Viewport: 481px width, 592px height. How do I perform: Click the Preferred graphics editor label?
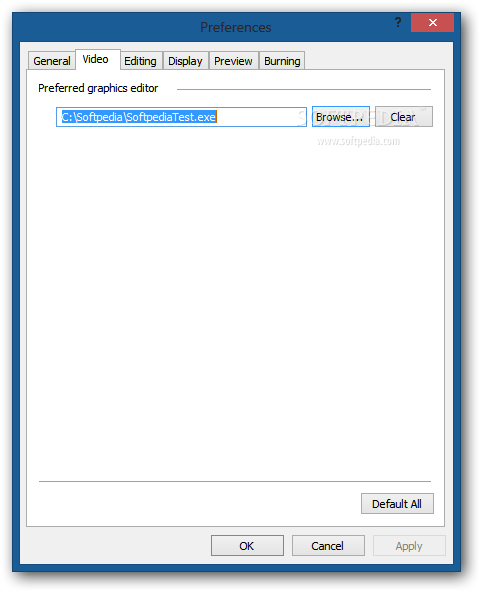[98, 88]
